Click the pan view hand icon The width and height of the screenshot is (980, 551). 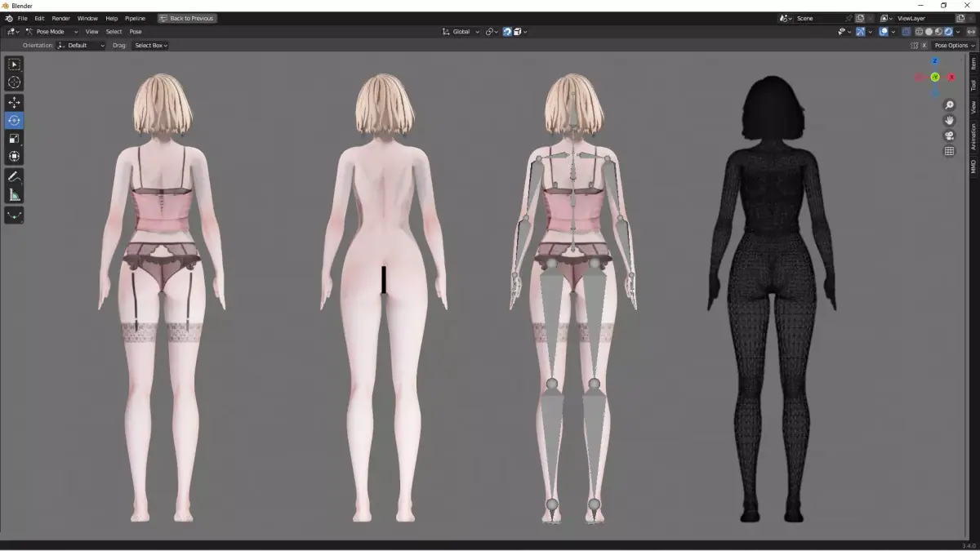[949, 121]
